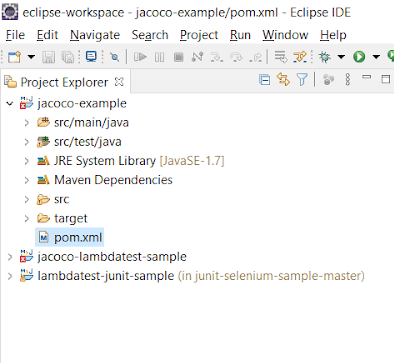The width and height of the screenshot is (394, 363).
Task: Select the Maven Dependencies entry
Action: 113,180
